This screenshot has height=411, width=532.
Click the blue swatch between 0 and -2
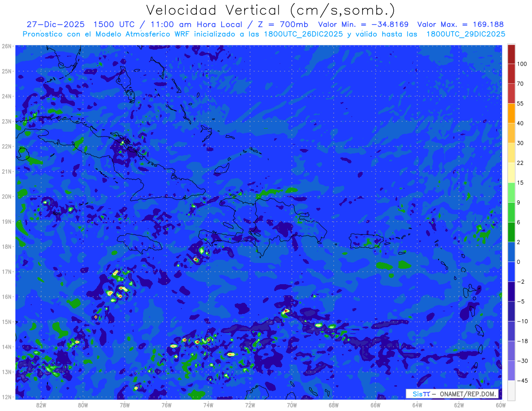point(511,272)
